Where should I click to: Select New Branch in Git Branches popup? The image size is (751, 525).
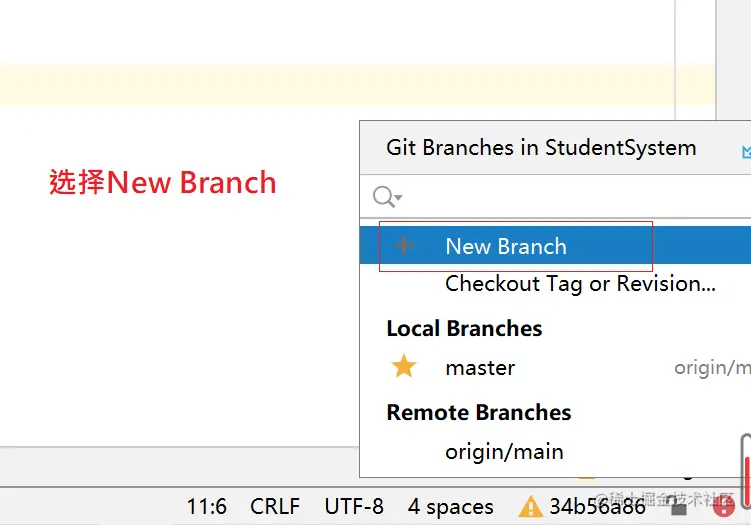tap(555, 246)
